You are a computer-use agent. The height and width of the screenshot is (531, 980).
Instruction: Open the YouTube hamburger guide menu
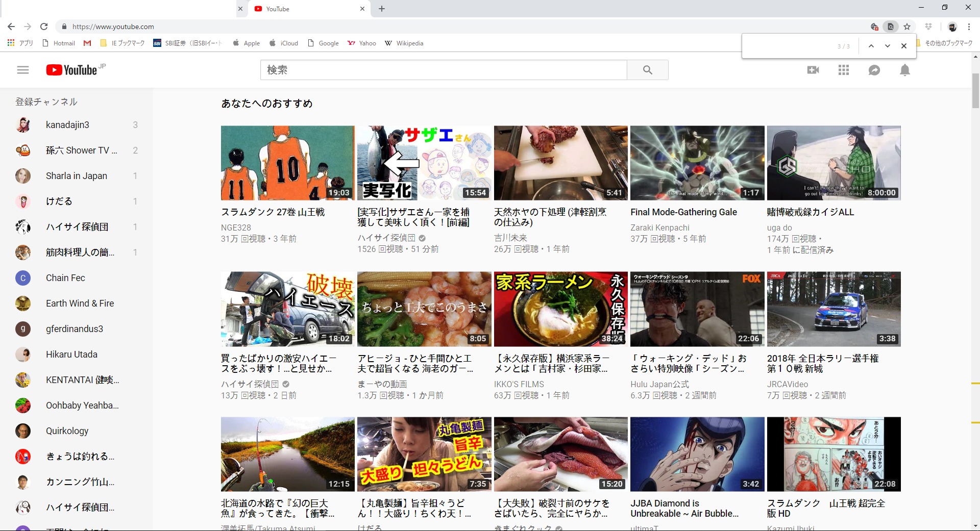(23, 70)
